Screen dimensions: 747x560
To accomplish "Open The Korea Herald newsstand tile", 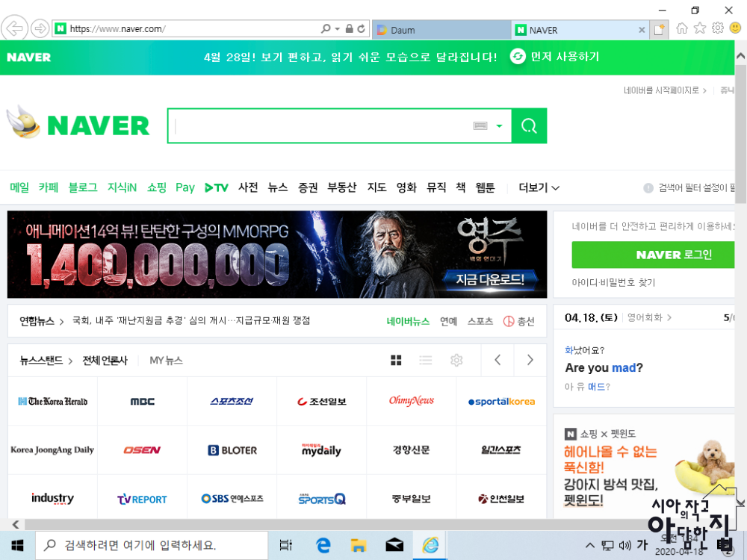I will (53, 402).
